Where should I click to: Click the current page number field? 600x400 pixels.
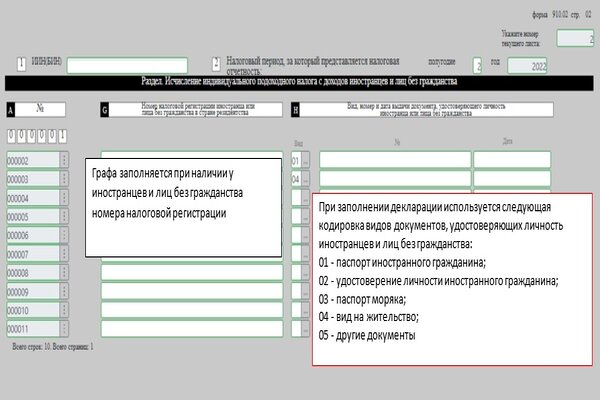[x=575, y=39]
